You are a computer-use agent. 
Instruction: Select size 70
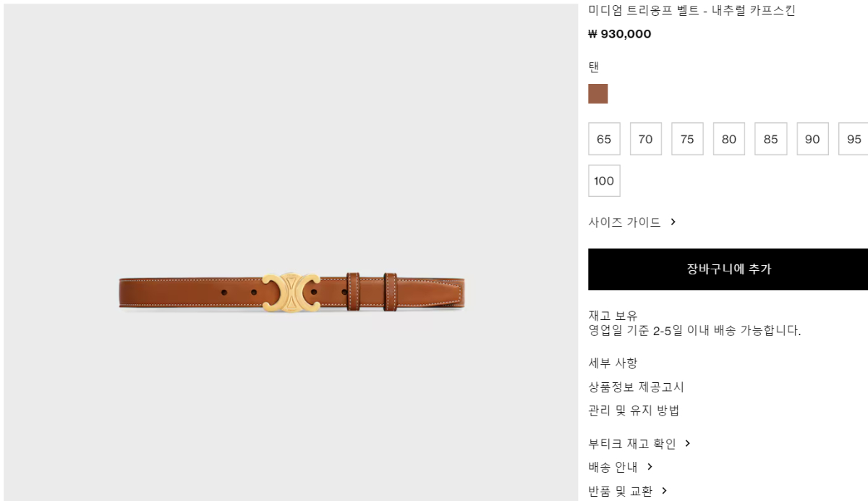[646, 139]
